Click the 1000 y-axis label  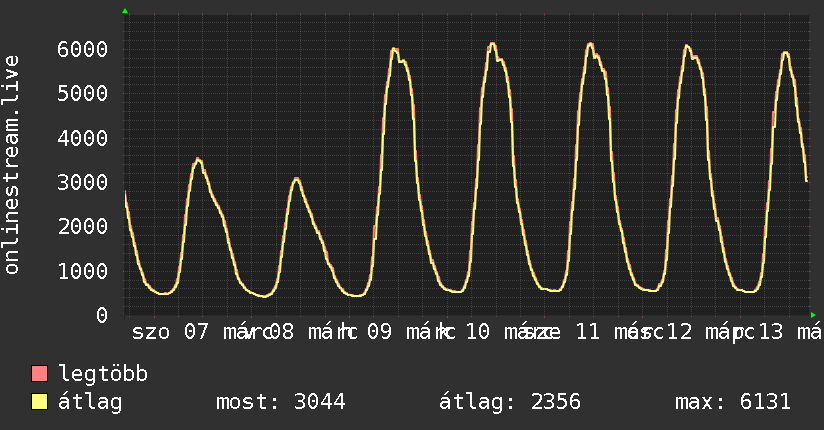[x=83, y=271]
